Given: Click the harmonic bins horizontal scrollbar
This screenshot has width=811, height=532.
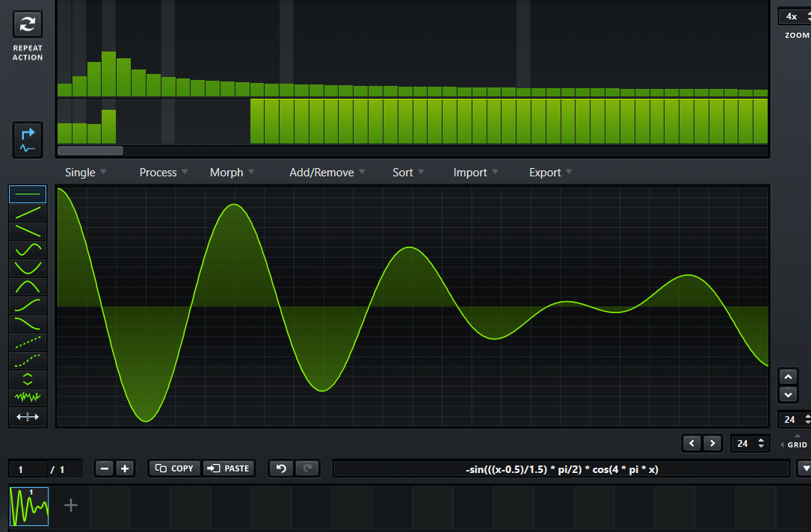Looking at the screenshot, I should coord(90,150).
